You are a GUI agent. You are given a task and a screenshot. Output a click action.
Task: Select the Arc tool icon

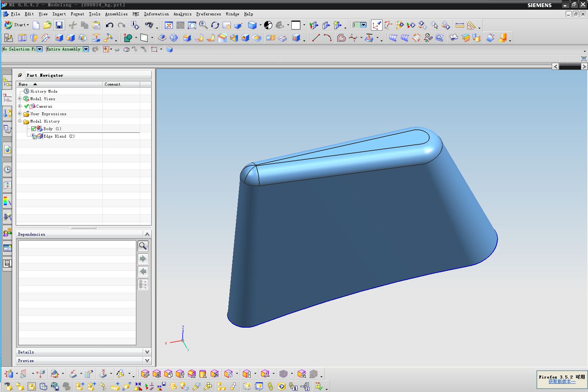328,38
